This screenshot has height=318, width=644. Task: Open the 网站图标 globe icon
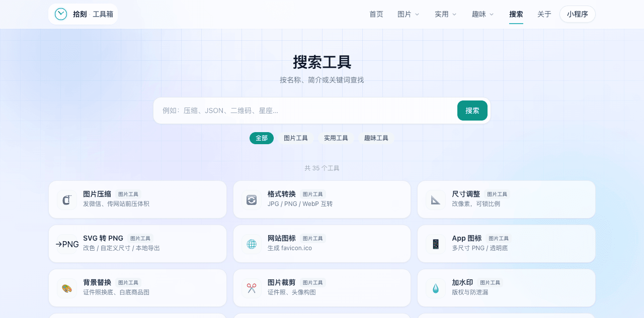click(x=252, y=244)
